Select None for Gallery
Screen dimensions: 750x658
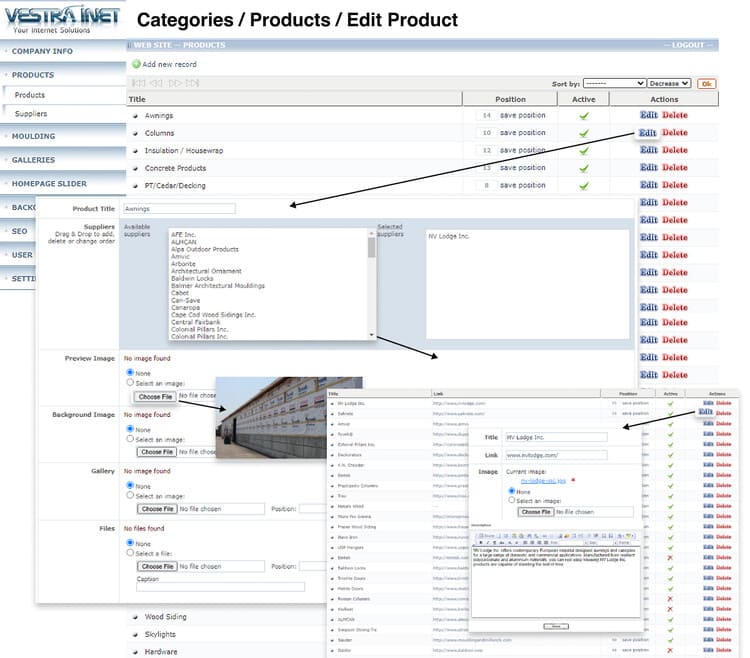pos(130,485)
